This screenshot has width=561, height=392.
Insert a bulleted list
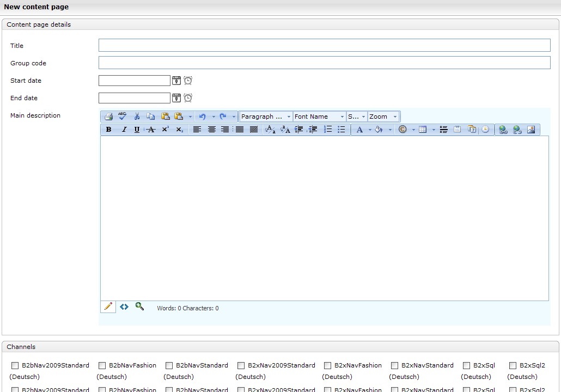pyautogui.click(x=342, y=130)
